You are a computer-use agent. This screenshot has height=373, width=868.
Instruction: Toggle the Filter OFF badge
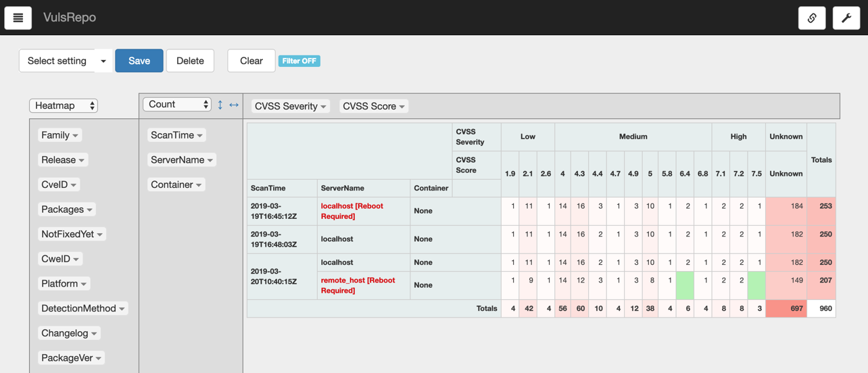pyautogui.click(x=299, y=61)
